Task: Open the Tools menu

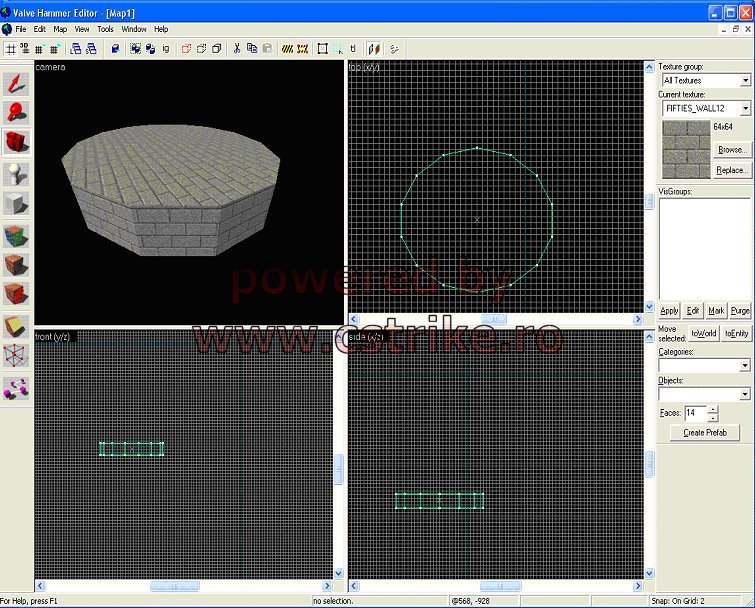Action: pos(105,29)
